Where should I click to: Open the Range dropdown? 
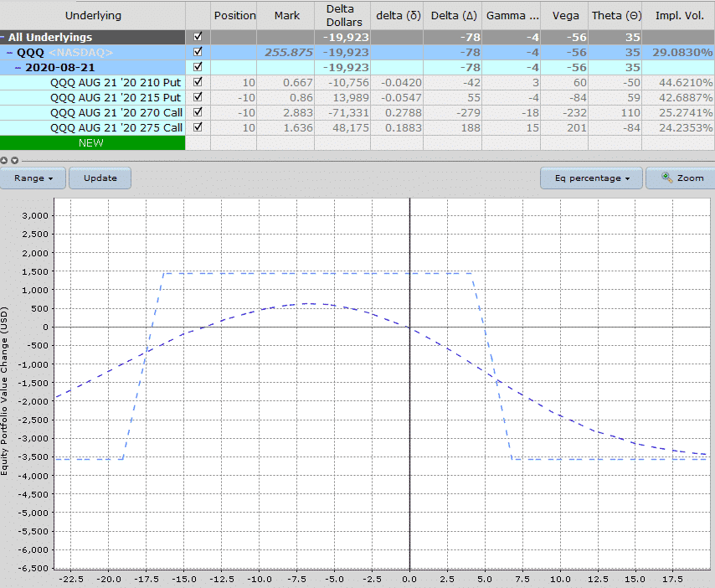coord(33,178)
